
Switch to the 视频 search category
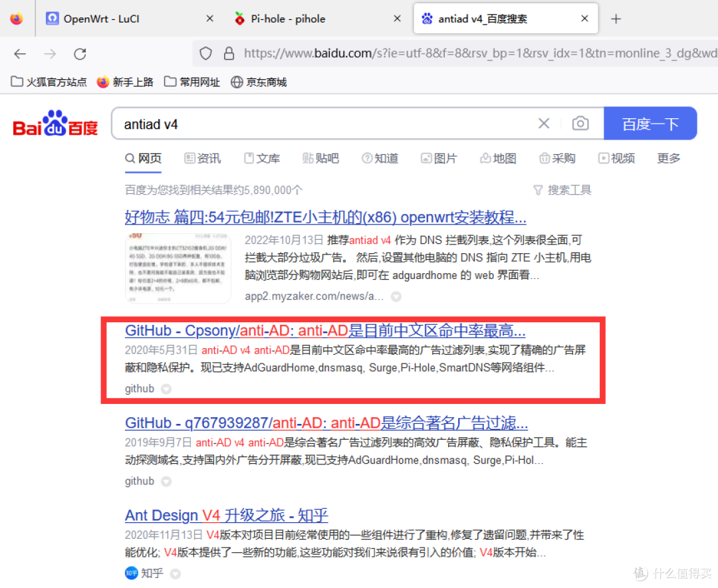click(x=616, y=158)
